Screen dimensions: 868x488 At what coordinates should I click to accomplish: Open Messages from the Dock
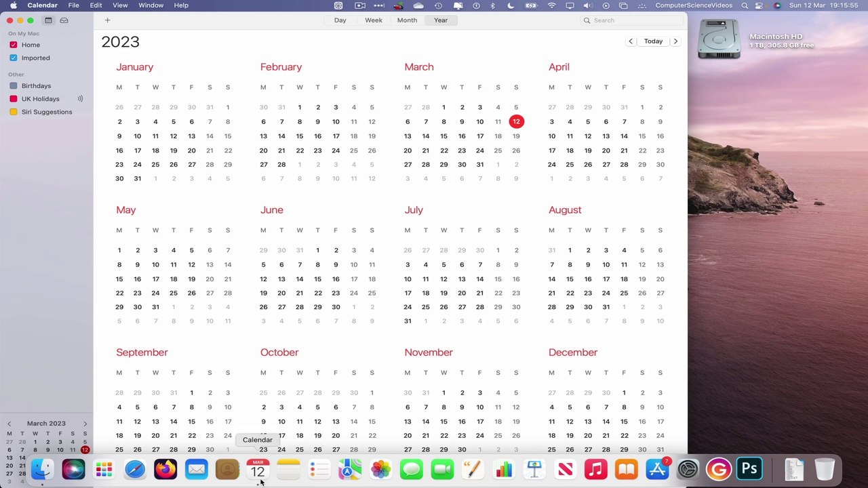[412, 469]
